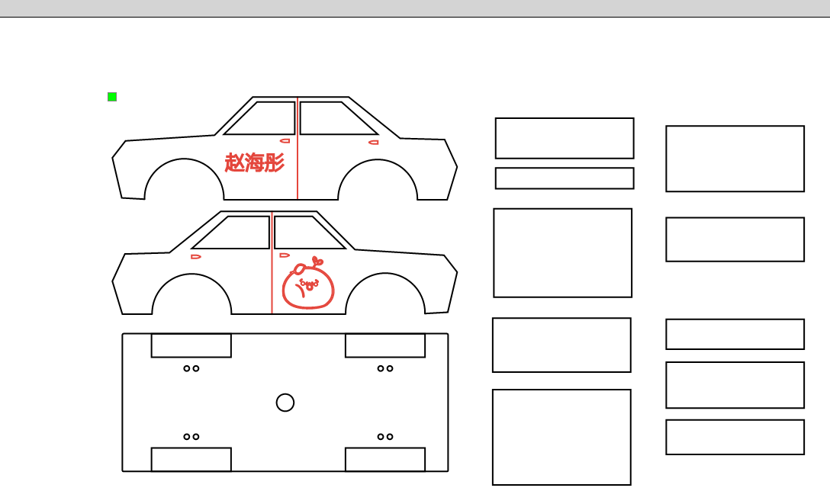Select the bottommost rectangle in the far-right column
Screen dimensions: 830x504
click(735, 437)
